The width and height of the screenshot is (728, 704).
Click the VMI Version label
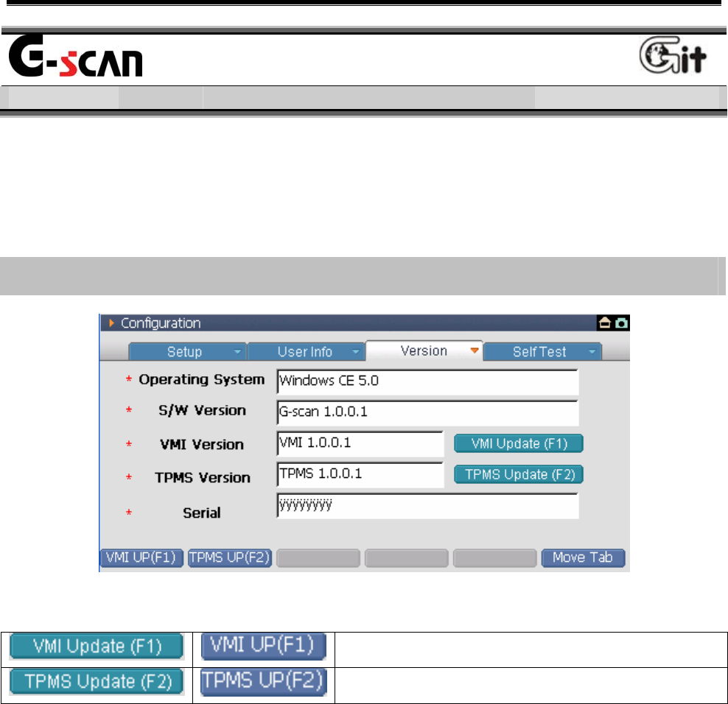click(x=202, y=445)
